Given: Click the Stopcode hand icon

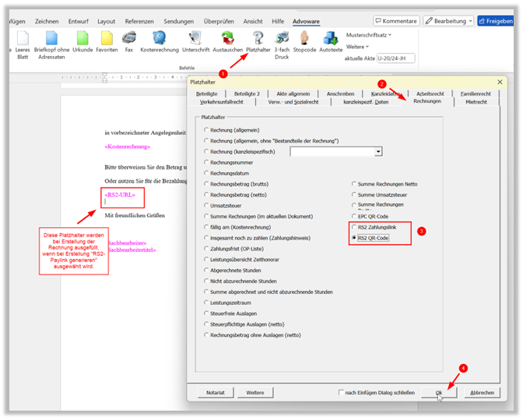Looking at the screenshot, I should click(x=304, y=37).
